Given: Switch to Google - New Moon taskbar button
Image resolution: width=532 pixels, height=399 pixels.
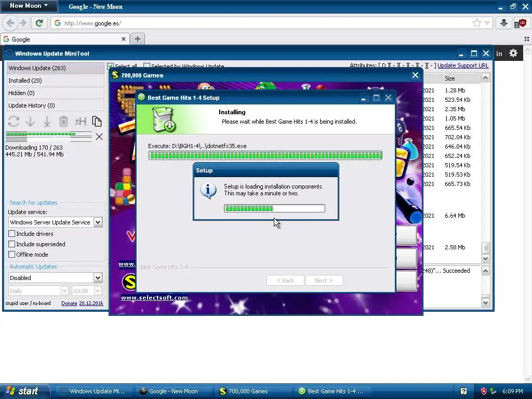Looking at the screenshot, I should click(173, 391).
